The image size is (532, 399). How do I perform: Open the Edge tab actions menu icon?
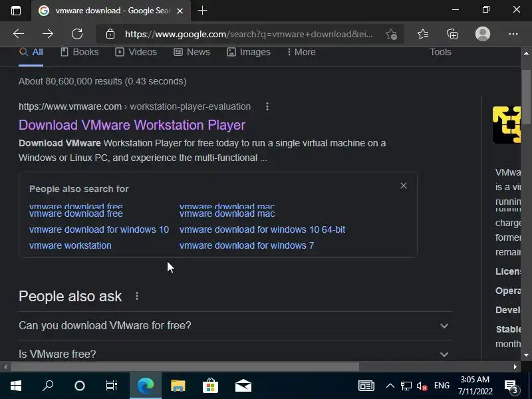(x=15, y=11)
